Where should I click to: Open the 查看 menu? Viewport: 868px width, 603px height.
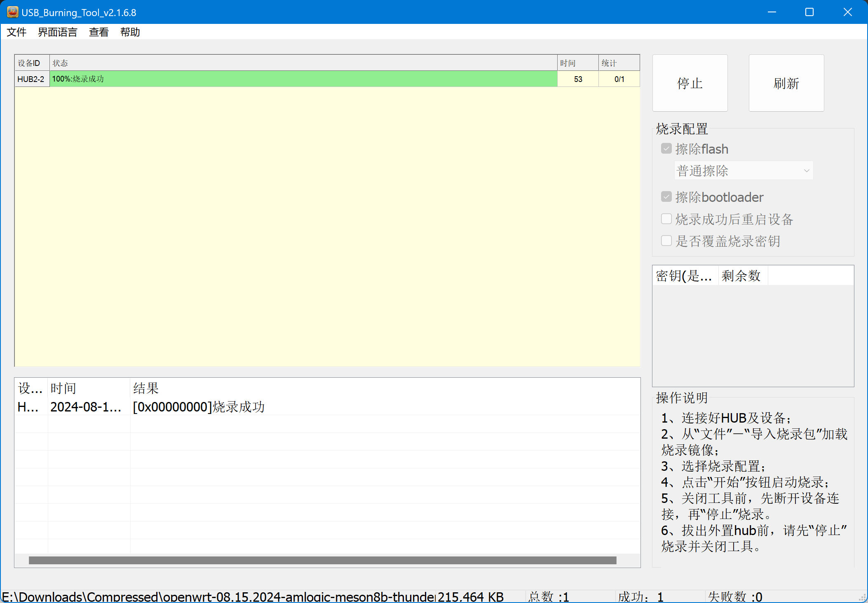[99, 32]
